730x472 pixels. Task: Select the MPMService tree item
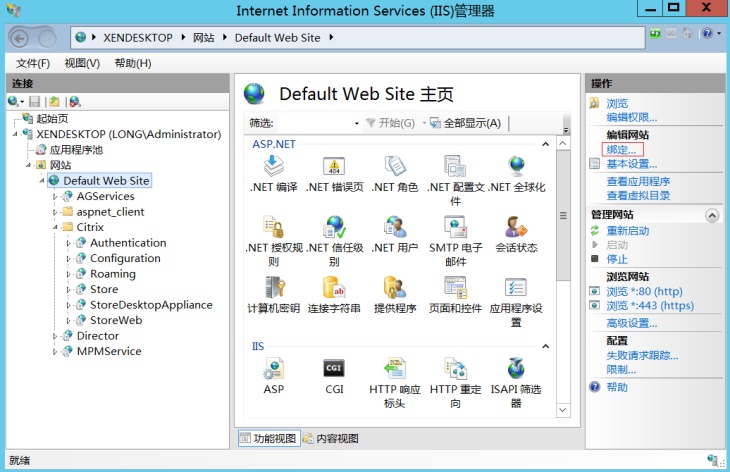coord(109,351)
